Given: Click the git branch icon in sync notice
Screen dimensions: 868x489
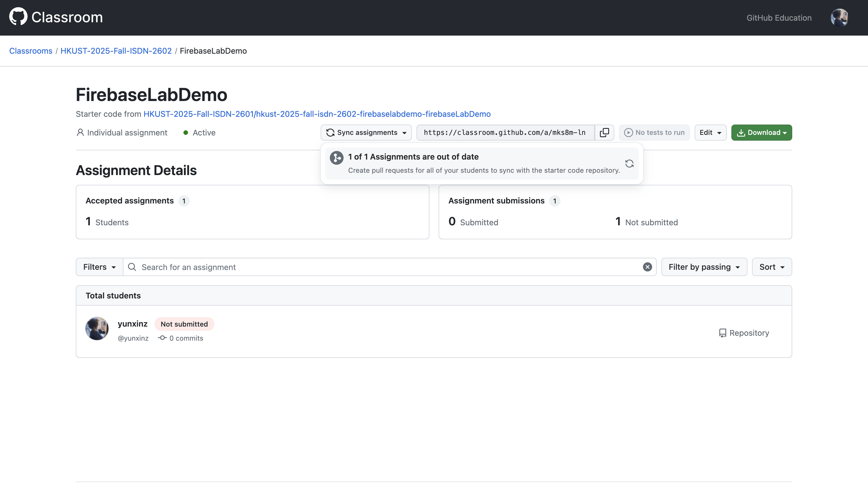Looking at the screenshot, I should pos(336,158).
